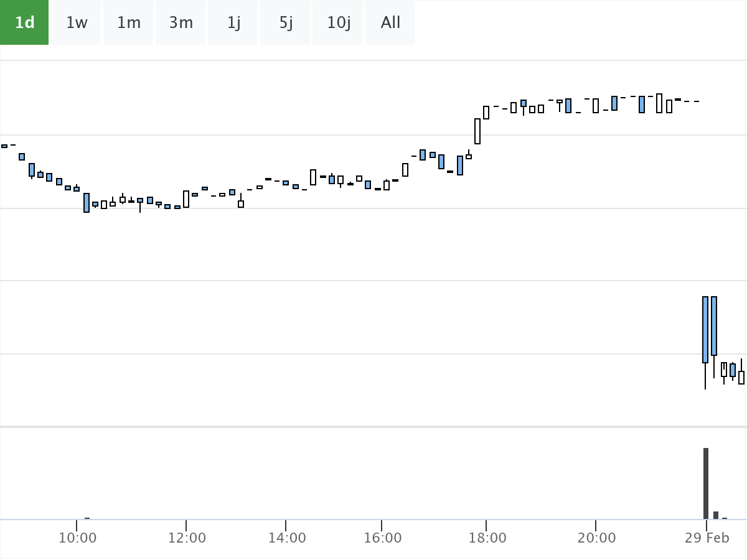The height and width of the screenshot is (560, 747).
Task: Show All historical data
Action: [x=389, y=22]
